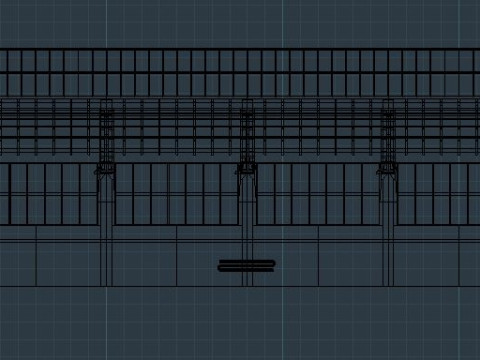The width and height of the screenshot is (480, 360).
Task: Select the center vertical column in the wireframe
Action: 247,193
